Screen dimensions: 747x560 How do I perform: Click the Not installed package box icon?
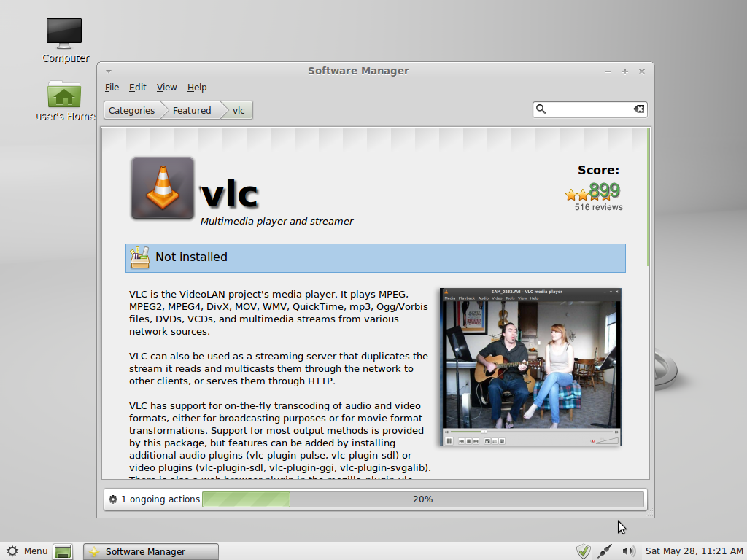139,257
